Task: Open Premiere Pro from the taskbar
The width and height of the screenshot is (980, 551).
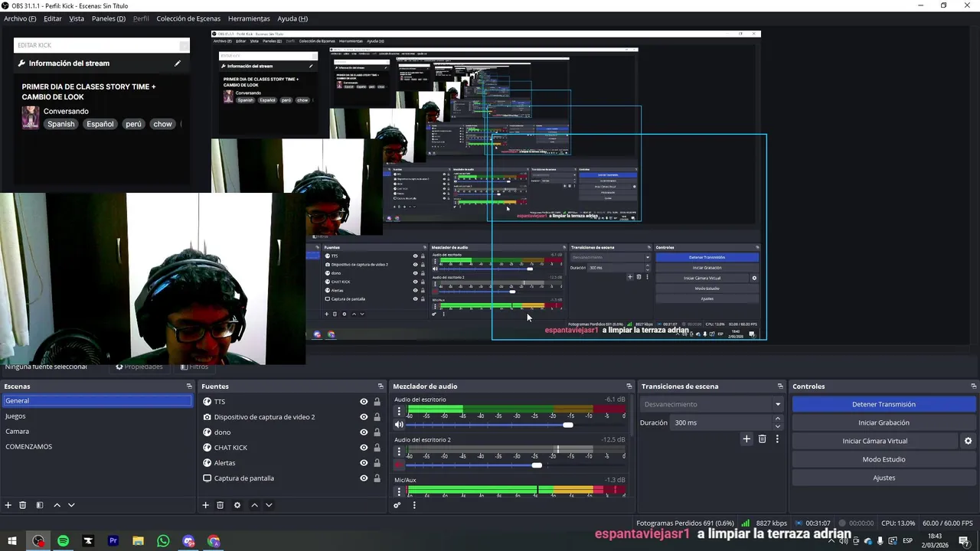Action: point(113,541)
